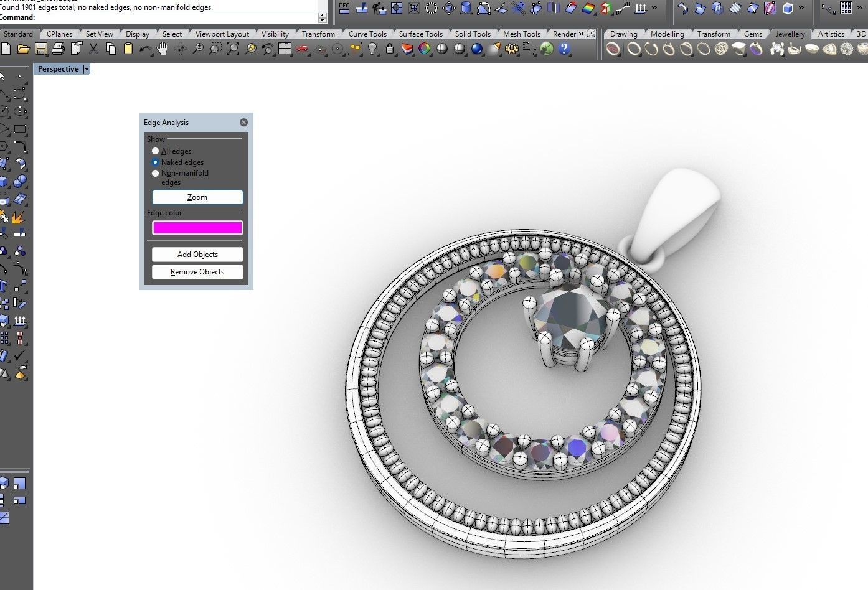Viewport: 868px width, 590px height.
Task: Open the Curve Tools tab
Action: [367, 34]
